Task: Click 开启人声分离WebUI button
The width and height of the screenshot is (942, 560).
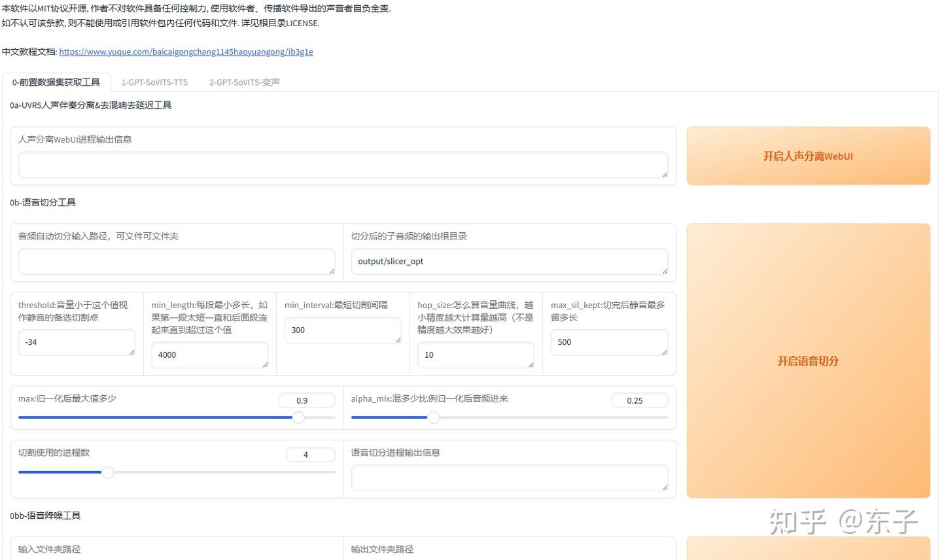Action: coord(808,156)
